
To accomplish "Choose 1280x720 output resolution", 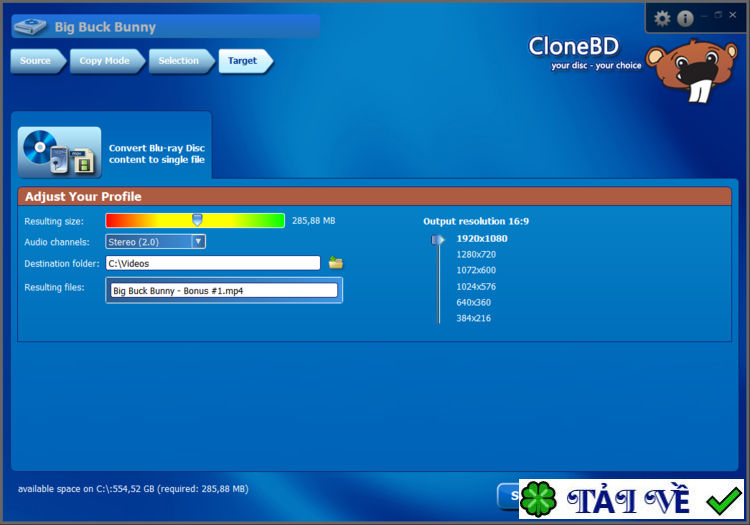I will (x=476, y=254).
